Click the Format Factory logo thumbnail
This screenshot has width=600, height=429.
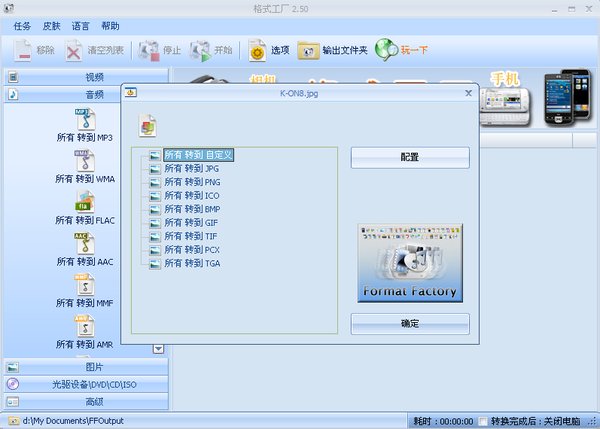(410, 263)
